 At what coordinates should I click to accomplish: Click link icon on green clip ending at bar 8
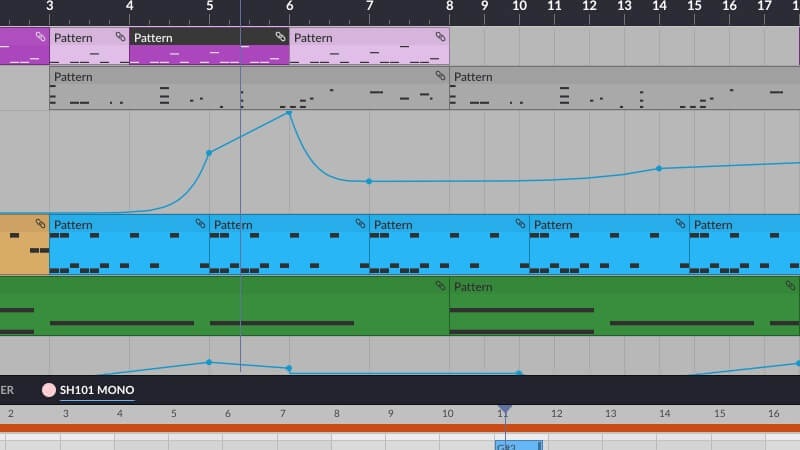tap(440, 286)
